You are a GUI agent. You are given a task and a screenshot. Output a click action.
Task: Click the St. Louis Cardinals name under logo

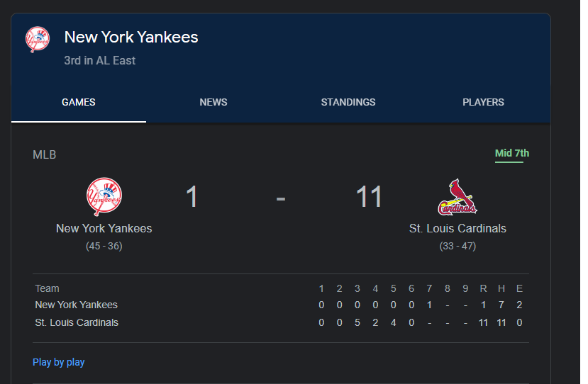point(457,229)
